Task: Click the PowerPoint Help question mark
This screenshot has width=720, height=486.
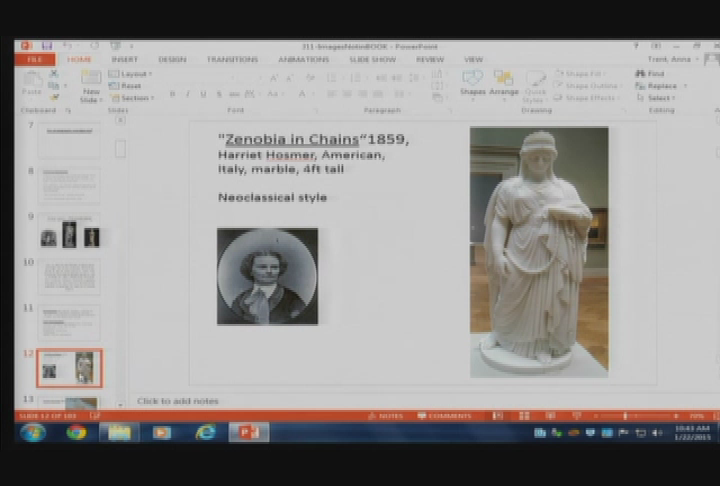Action: (636, 46)
